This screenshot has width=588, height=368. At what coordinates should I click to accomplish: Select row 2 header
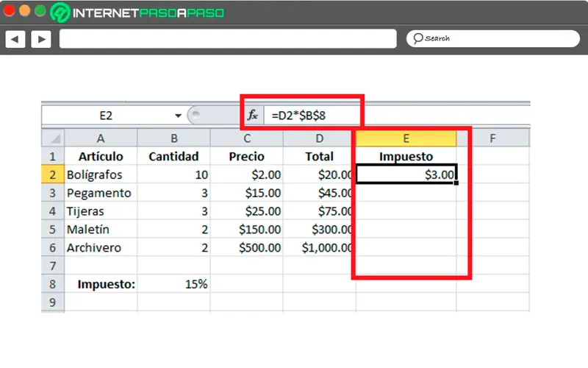[x=53, y=174]
